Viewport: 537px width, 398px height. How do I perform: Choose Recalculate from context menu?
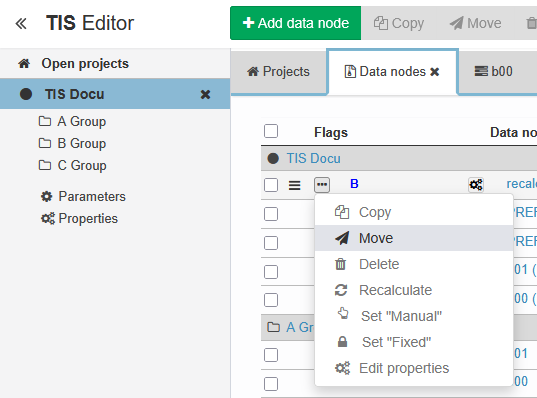pos(414,290)
